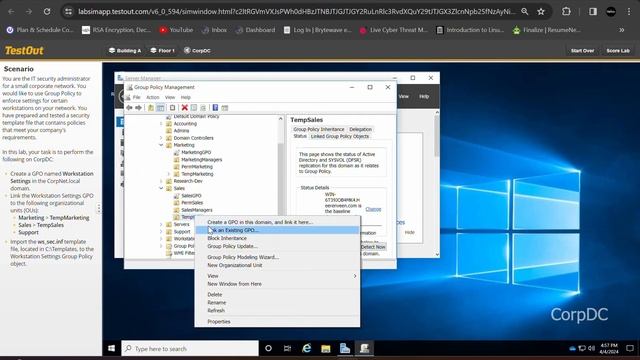
Task: Click the taskbar search box
Action: point(190,349)
